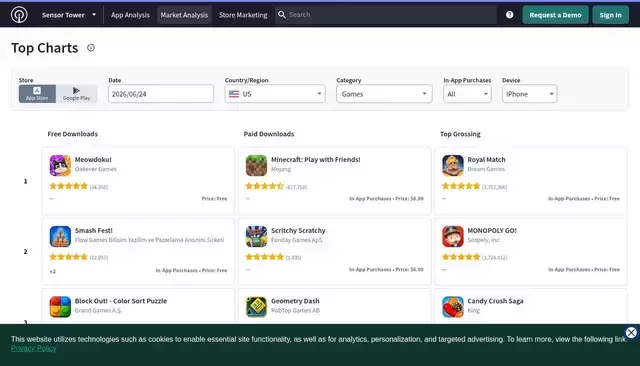Click the magnifying glass search icon
640x366 pixels.
pos(282,15)
